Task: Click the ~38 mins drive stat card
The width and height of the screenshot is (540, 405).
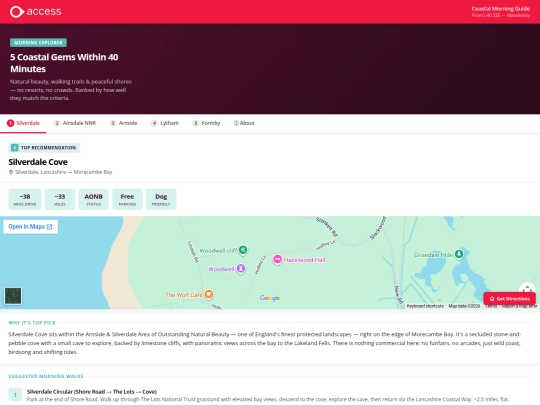Action: point(25,199)
